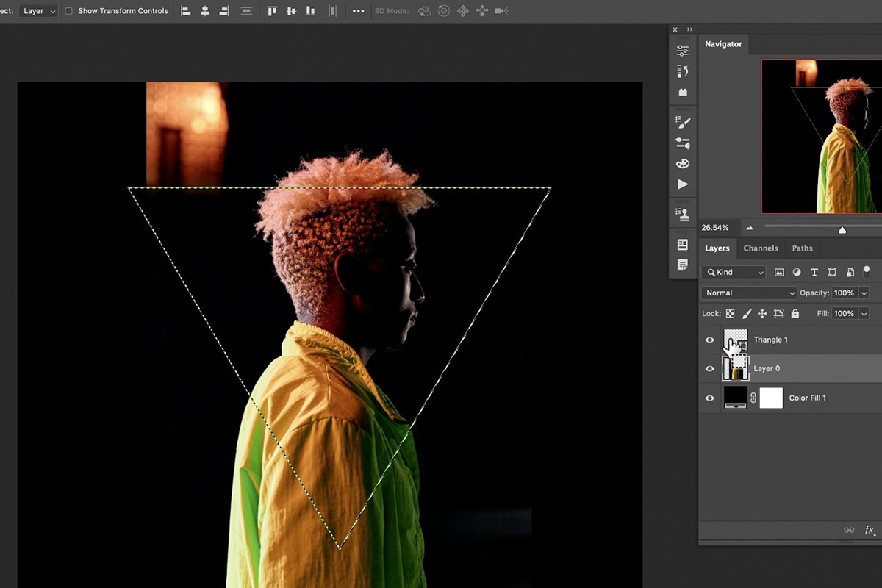This screenshot has height=588, width=882.
Task: Select the 3D rotate mode icon
Action: click(424, 11)
